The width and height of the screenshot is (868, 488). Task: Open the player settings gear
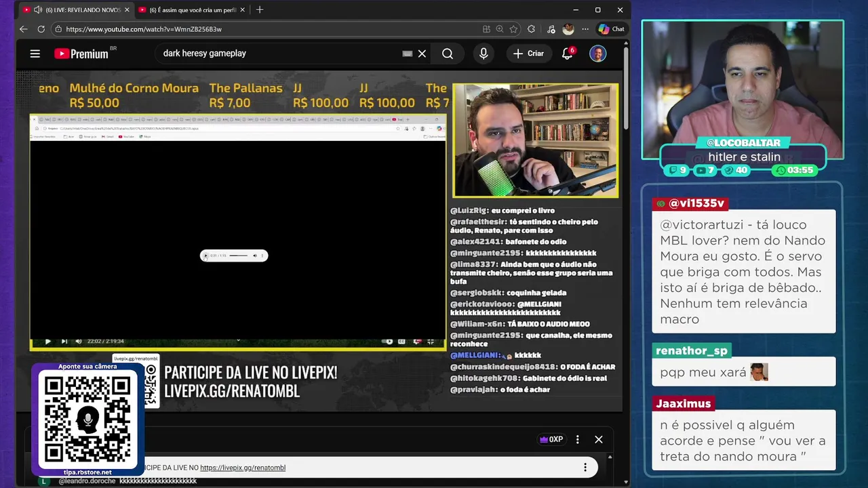pyautogui.click(x=417, y=341)
